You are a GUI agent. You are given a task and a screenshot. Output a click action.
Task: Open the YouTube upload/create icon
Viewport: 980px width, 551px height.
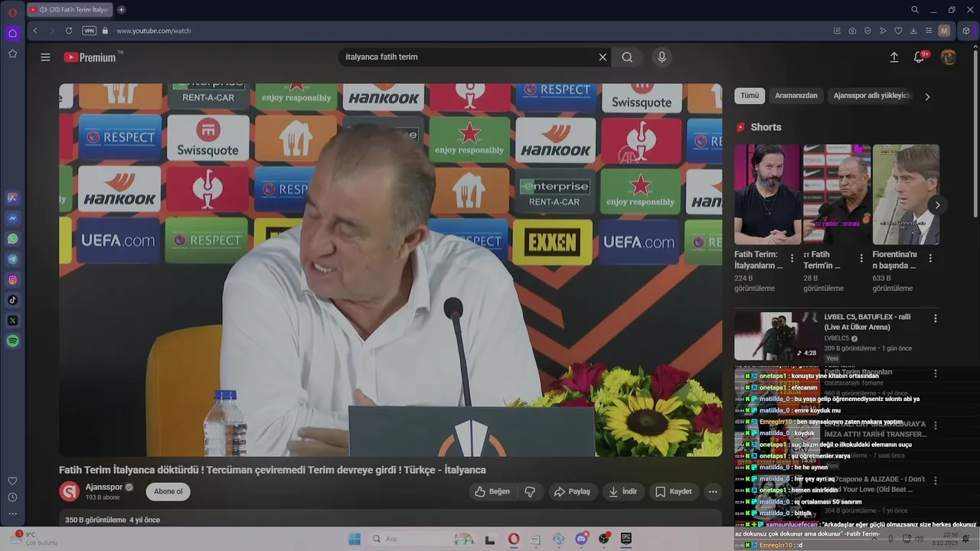click(893, 57)
